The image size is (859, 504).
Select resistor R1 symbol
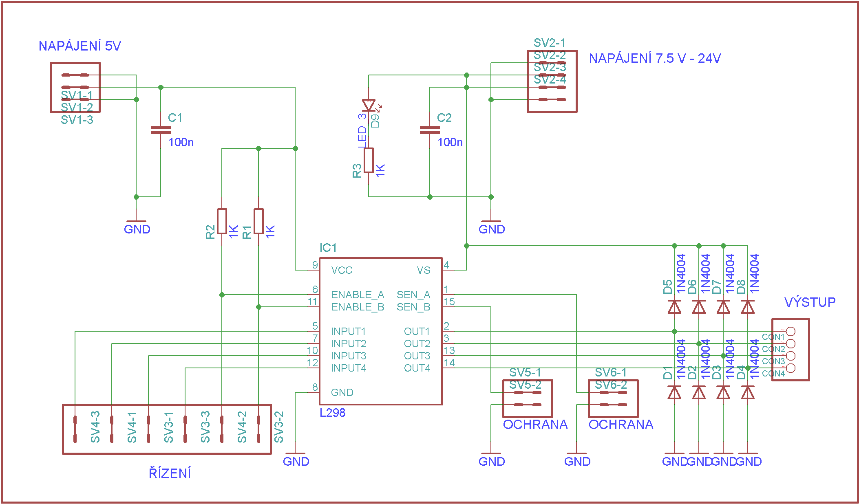(258, 221)
